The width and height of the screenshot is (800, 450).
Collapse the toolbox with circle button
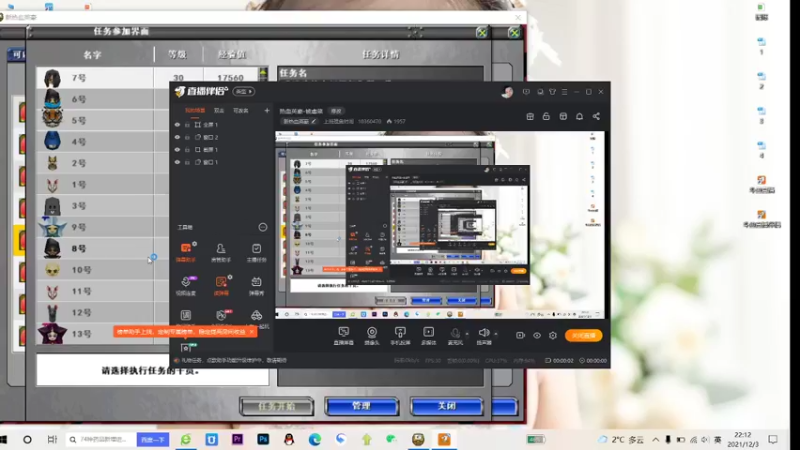(x=263, y=227)
